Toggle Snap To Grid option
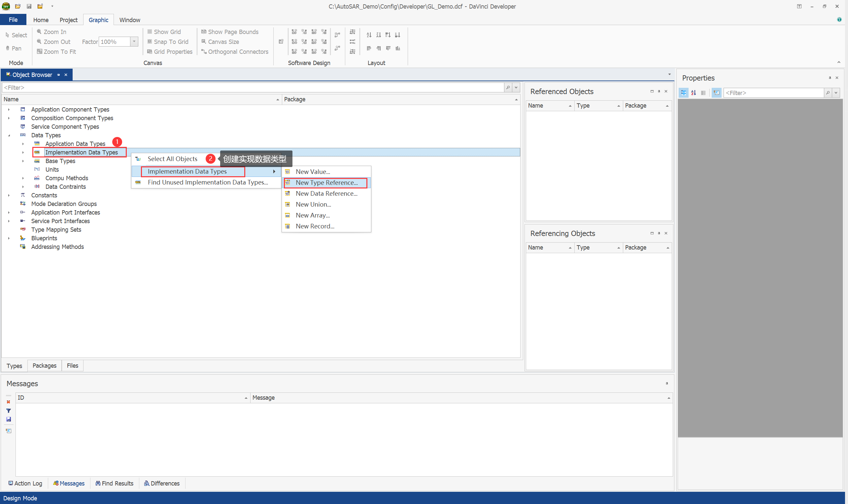This screenshot has height=504, width=848. click(x=168, y=42)
